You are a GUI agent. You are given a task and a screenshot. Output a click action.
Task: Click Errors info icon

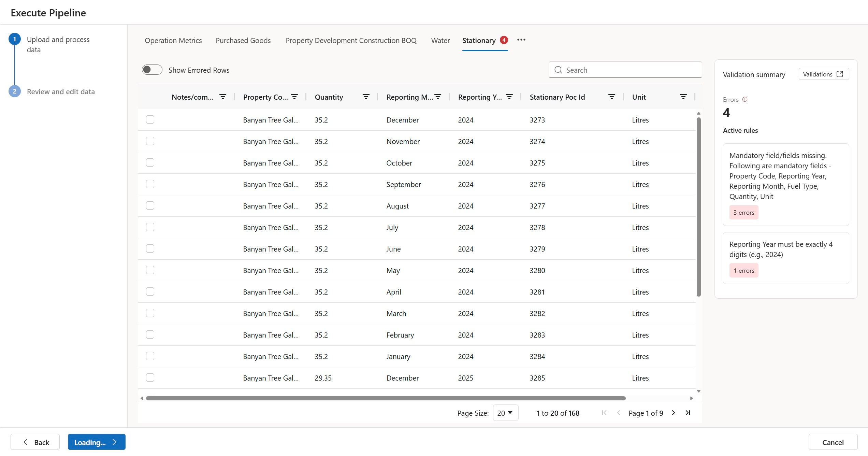[745, 99]
